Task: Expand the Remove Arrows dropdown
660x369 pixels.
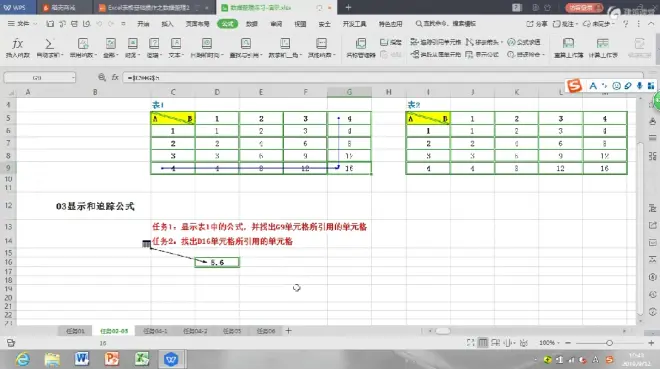Action: coord(501,42)
